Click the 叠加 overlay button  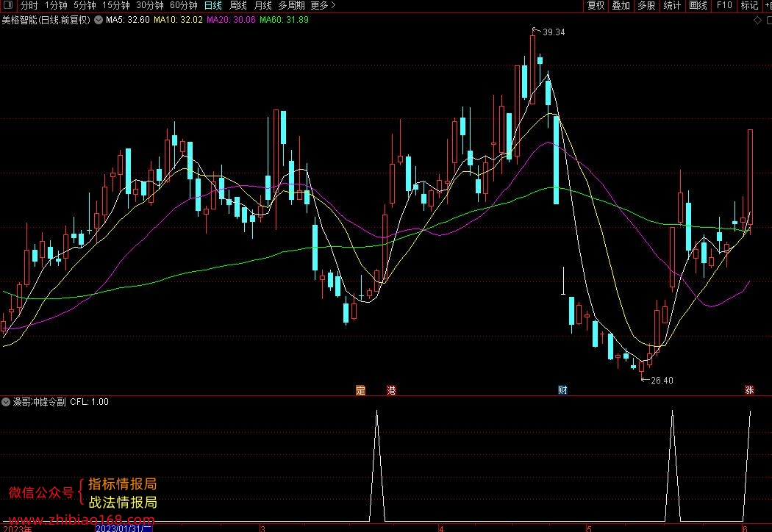pyautogui.click(x=621, y=5)
